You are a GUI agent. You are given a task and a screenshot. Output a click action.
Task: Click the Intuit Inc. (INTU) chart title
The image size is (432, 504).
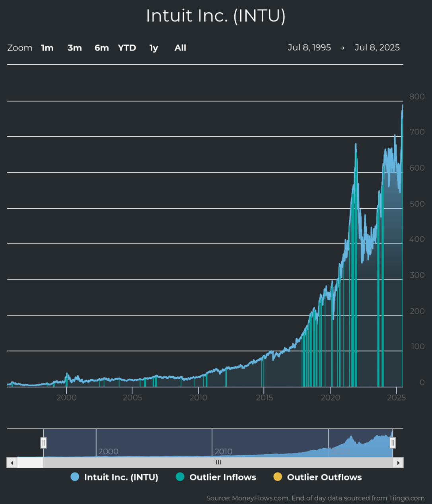coord(216,16)
